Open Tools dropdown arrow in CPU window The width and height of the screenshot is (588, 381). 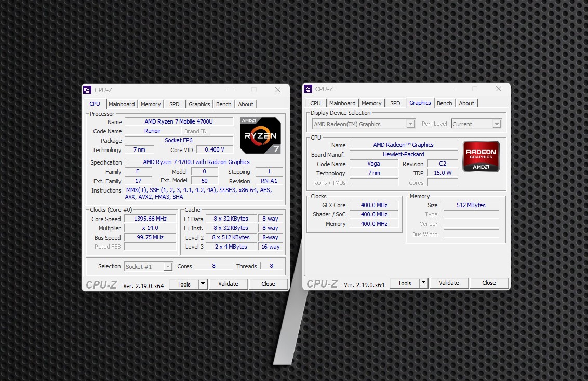pos(203,284)
